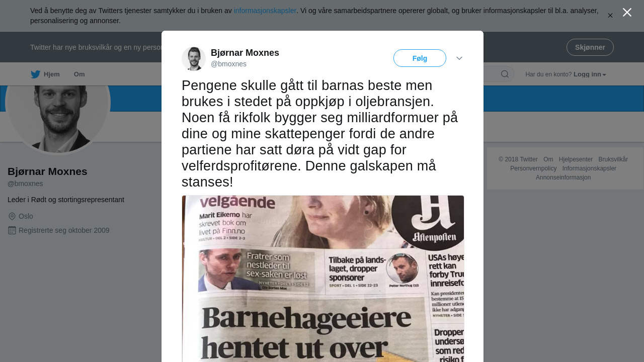Follow Bjørnar Moxnes with Følg button
Viewport: 644px width, 362px height.
(x=420, y=58)
